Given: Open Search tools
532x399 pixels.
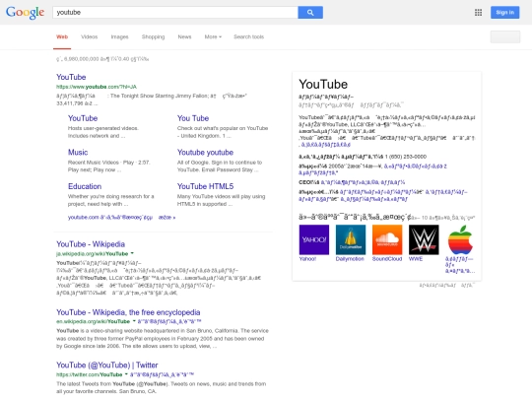Looking at the screenshot, I should (248, 36).
